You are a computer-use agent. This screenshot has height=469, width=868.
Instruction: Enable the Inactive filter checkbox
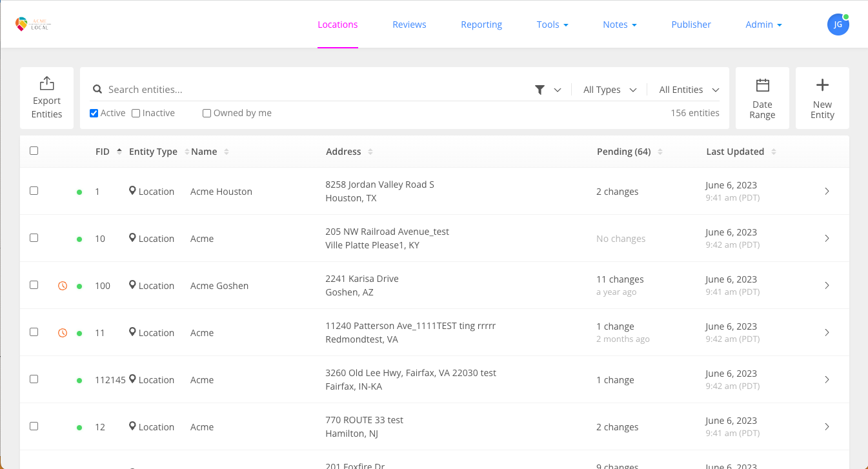pos(136,112)
